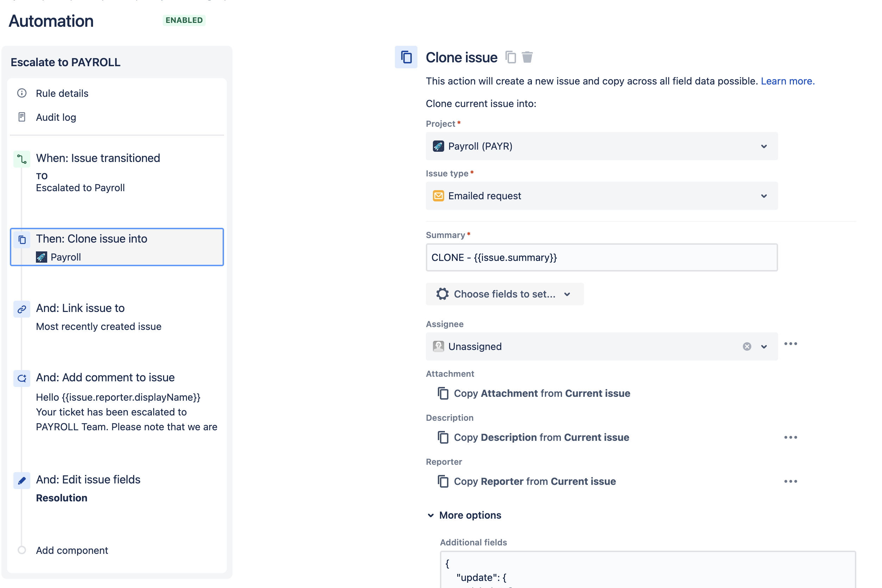
Task: Click the Issue transitioned trigger icon
Action: pos(22,159)
